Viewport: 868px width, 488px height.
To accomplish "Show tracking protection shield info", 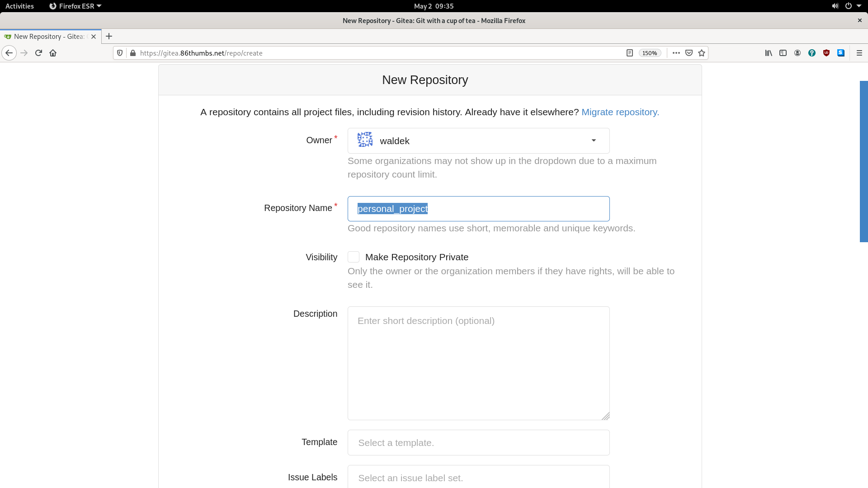I will 120,53.
